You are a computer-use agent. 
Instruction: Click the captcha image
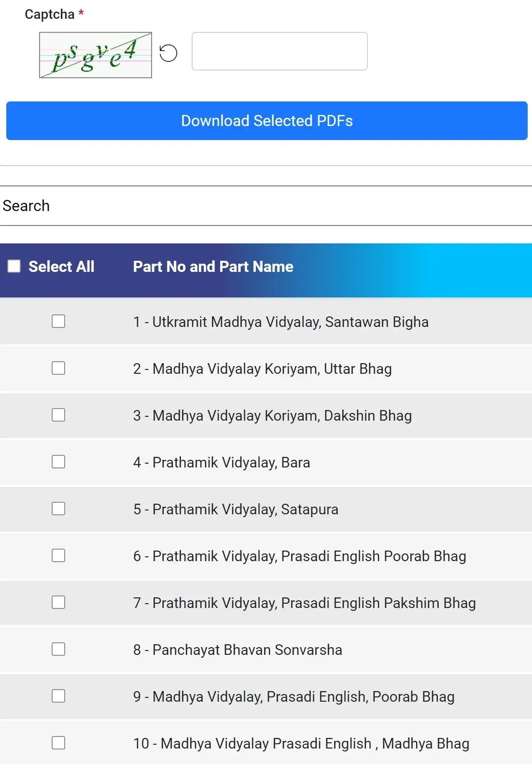96,55
